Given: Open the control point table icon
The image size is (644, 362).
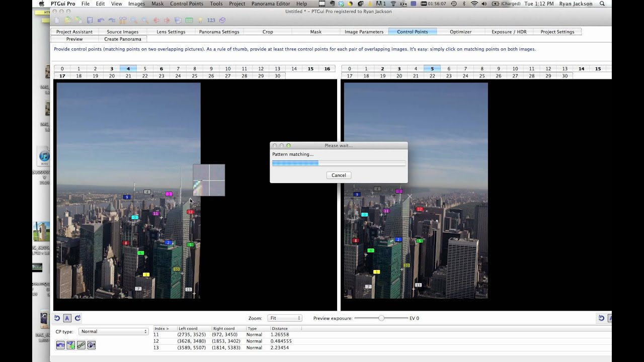Looking at the screenshot, I should (x=189, y=20).
